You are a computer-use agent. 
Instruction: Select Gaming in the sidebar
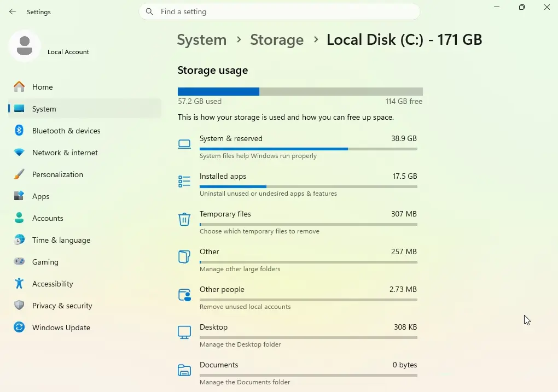pyautogui.click(x=85, y=262)
